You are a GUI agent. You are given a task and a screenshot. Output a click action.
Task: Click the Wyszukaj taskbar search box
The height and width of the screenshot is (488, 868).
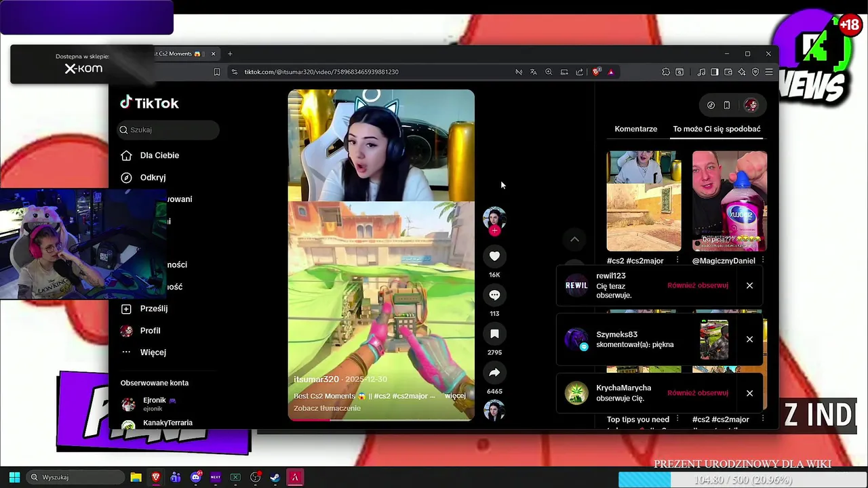(76, 477)
